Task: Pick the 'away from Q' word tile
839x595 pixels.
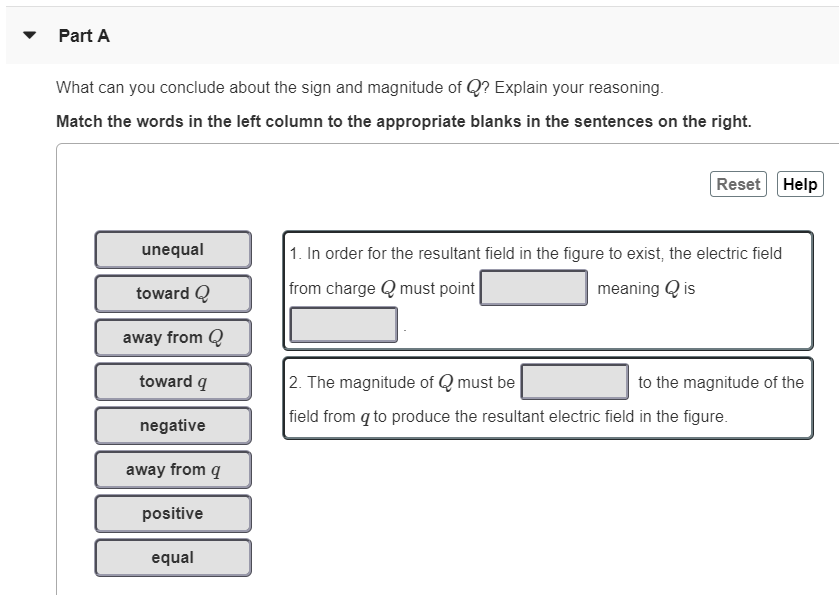Action: click(x=172, y=337)
